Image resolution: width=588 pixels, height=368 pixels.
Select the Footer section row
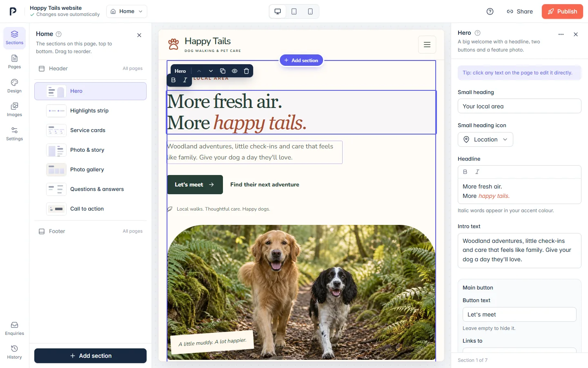coord(90,231)
